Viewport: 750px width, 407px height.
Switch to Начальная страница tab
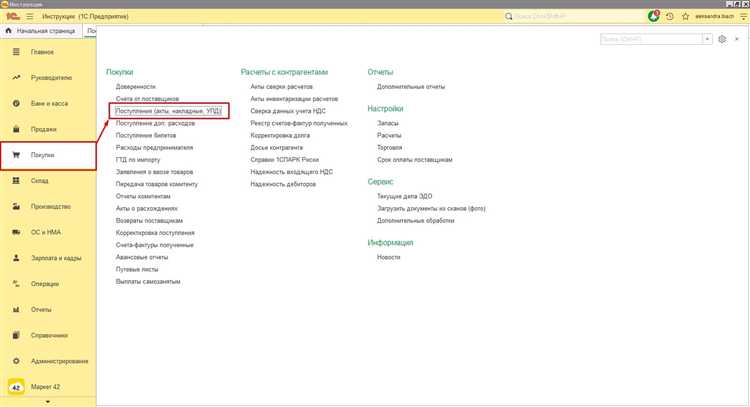42,31
